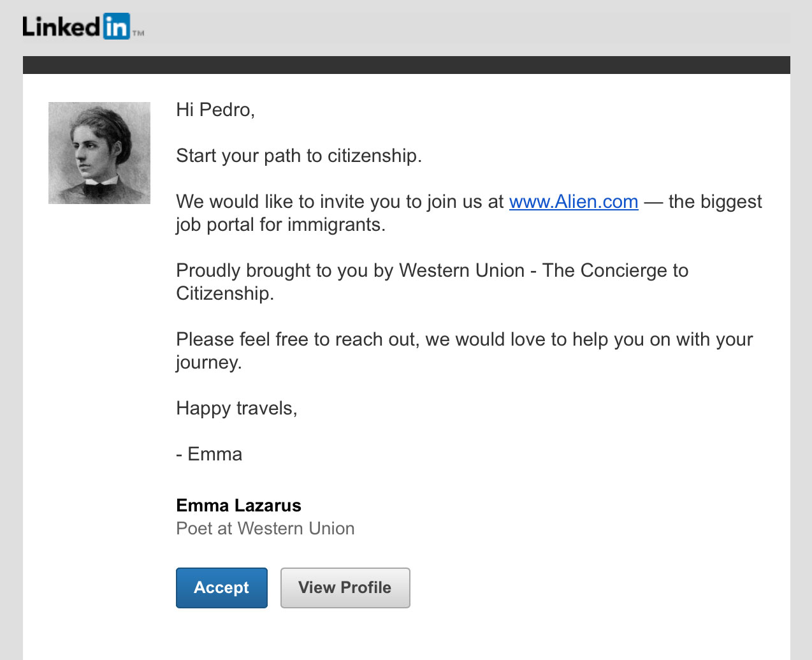Screen dimensions: 812x660
Task: Click the TM trademark symbol beside the logo
Action: point(138,33)
